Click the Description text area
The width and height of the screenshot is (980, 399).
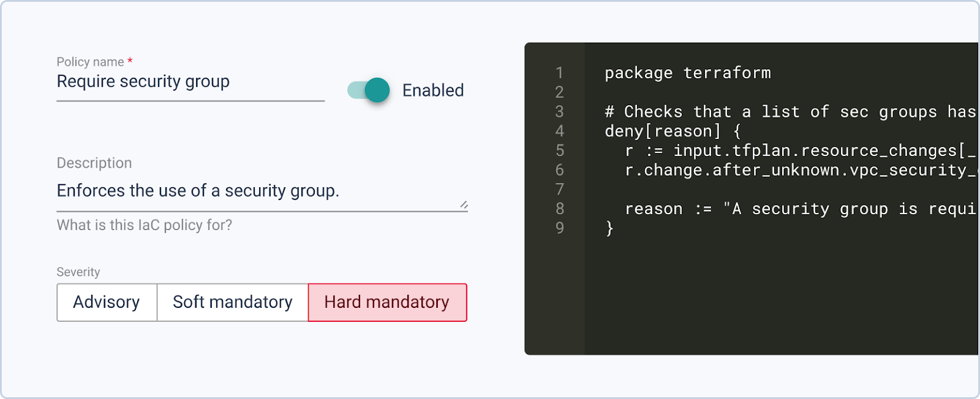(x=257, y=191)
